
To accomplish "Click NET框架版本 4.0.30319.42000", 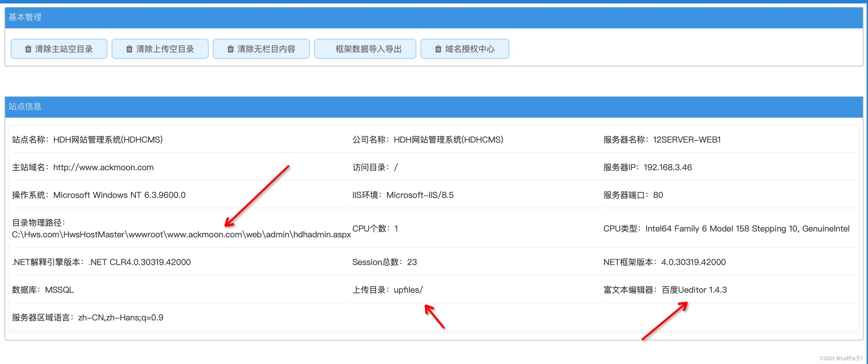I will coord(693,262).
